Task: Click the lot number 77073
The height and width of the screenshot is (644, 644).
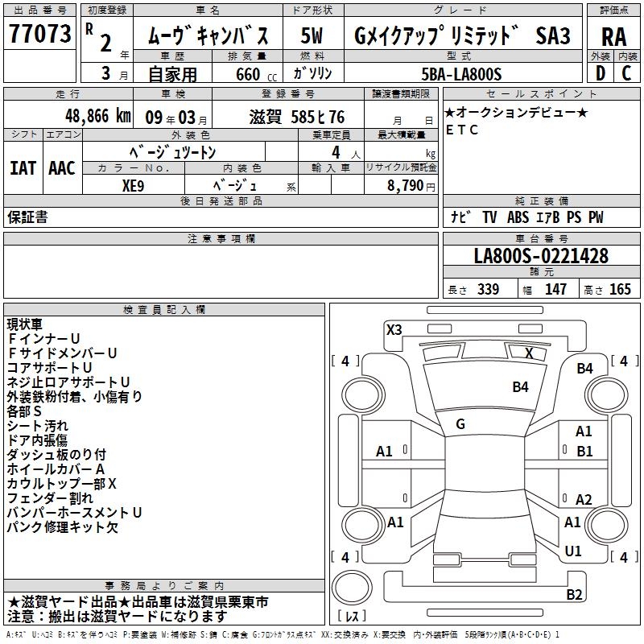Action: [40, 35]
